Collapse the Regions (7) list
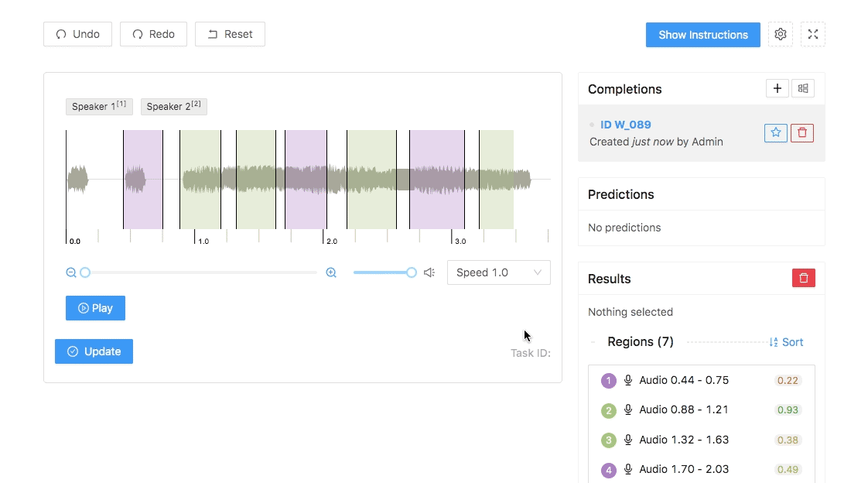Viewport: 868px width, 483px height. pos(593,342)
